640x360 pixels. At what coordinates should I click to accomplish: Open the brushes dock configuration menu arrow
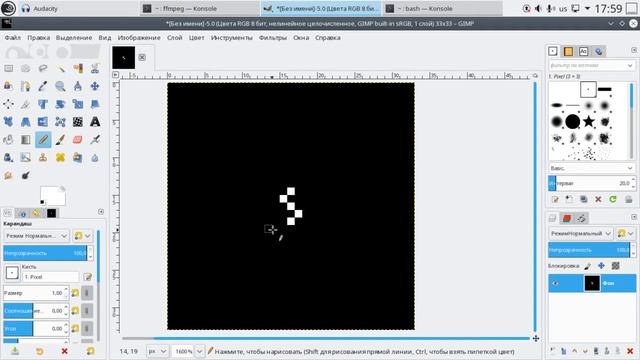[633, 50]
